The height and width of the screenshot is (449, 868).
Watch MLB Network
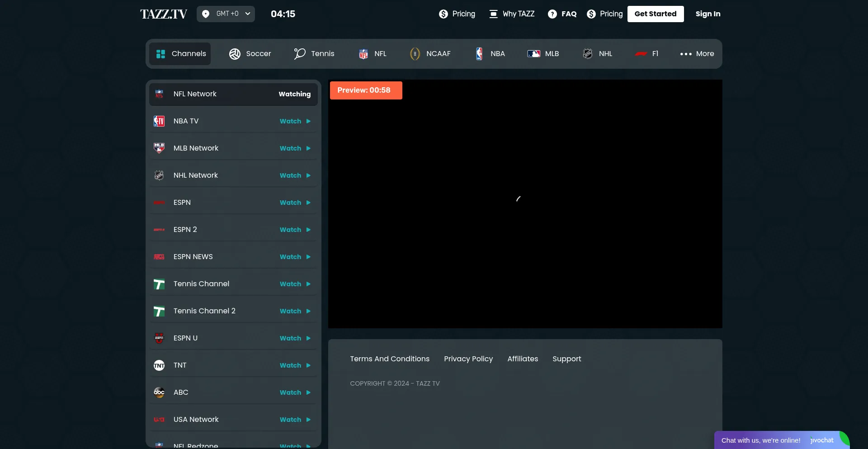(295, 148)
